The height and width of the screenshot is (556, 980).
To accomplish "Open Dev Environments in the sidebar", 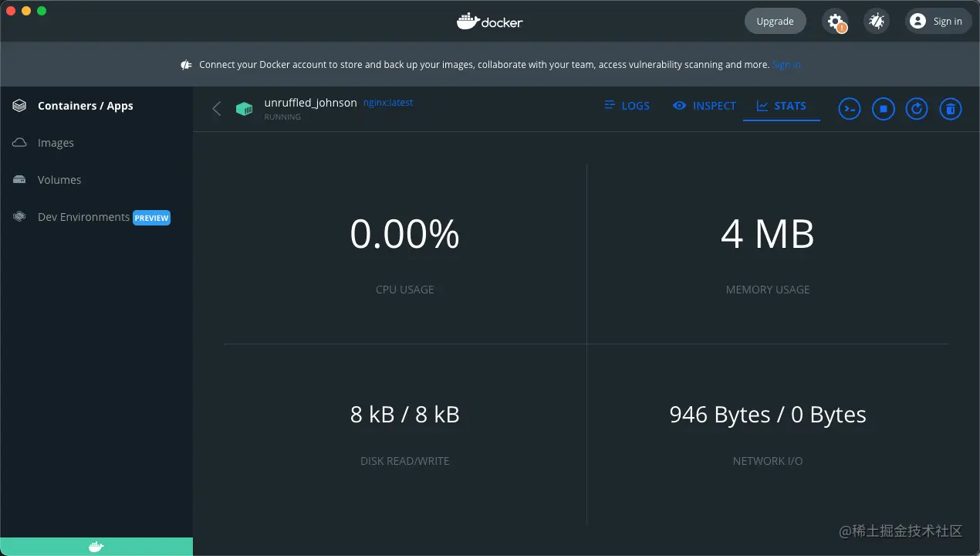I will pos(96,217).
